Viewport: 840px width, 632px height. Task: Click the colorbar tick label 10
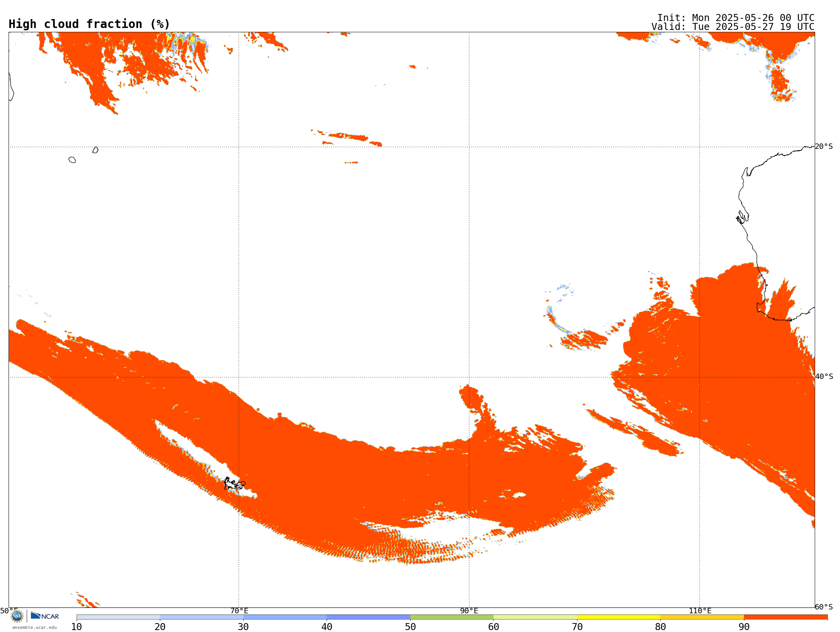(x=77, y=627)
